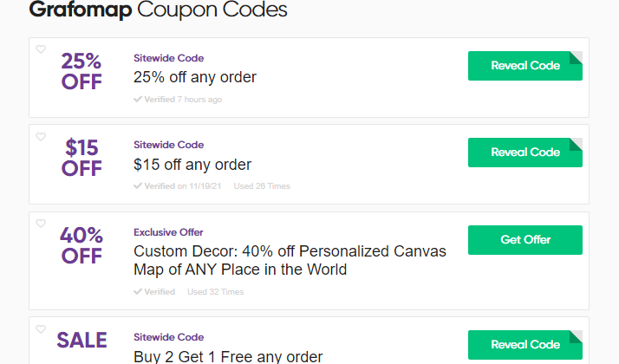Favorite the Buy 2 Get 1 heart icon
Image resolution: width=619 pixels, height=364 pixels.
click(41, 329)
